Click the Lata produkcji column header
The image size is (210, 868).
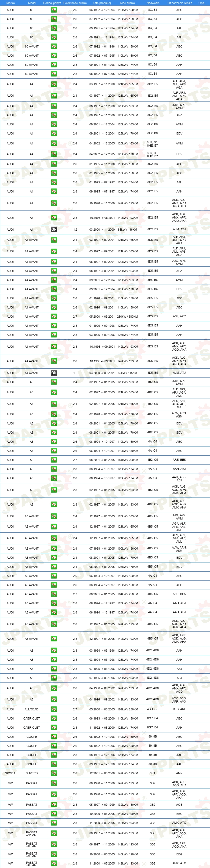[x=102, y=3]
